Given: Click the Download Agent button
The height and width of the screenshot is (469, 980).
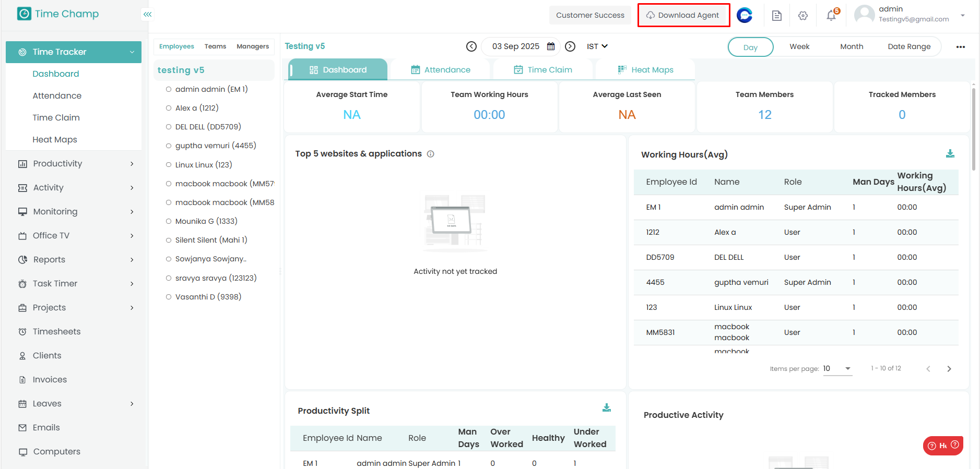Looking at the screenshot, I should click(683, 15).
